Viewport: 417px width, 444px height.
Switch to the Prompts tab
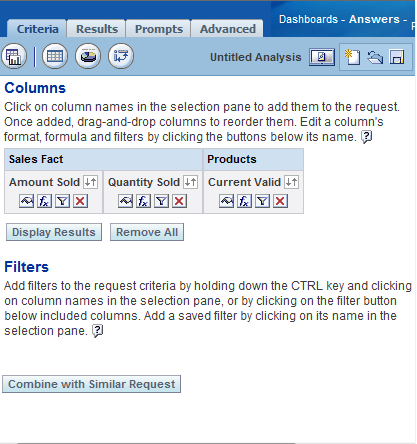click(x=159, y=29)
